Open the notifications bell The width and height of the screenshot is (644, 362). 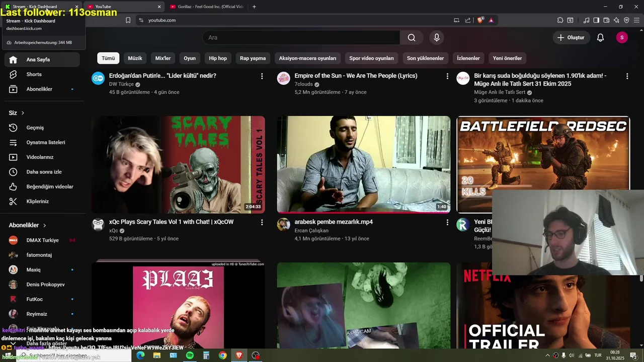tap(600, 38)
